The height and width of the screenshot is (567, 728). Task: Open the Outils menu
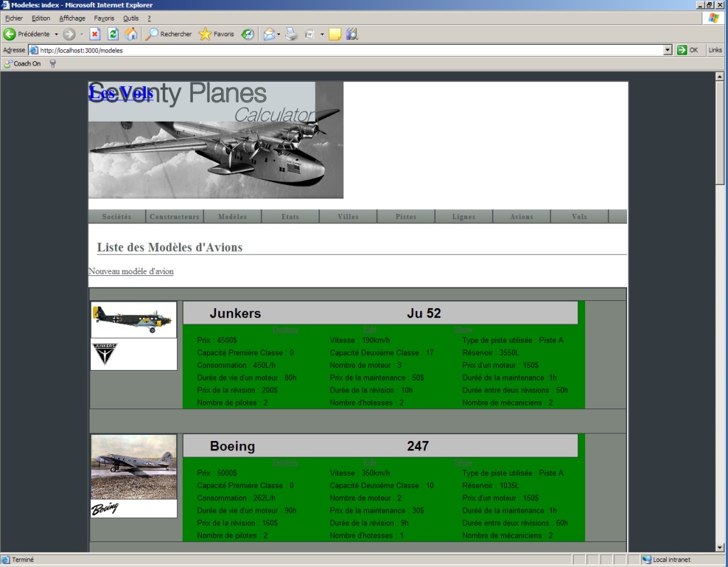tap(131, 18)
